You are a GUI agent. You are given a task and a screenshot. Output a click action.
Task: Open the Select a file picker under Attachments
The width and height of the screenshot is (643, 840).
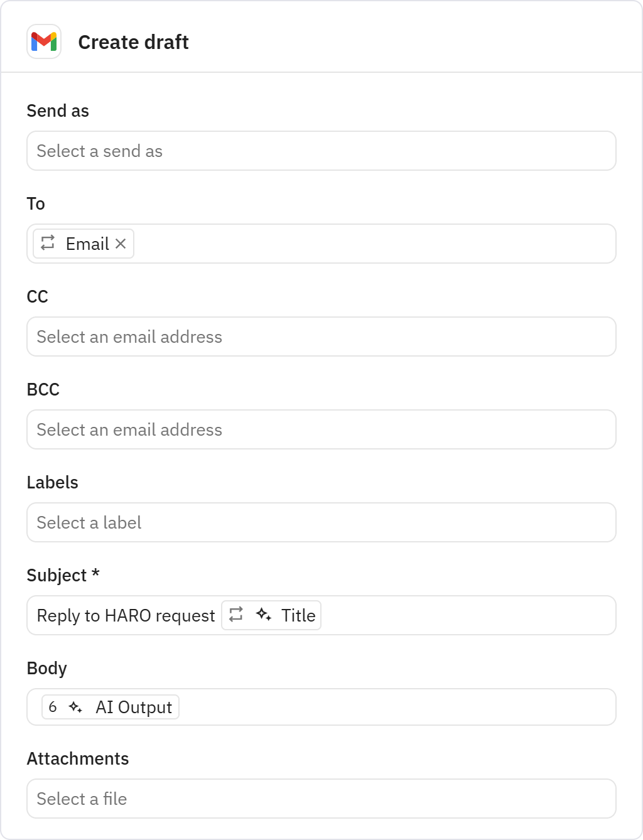(321, 799)
